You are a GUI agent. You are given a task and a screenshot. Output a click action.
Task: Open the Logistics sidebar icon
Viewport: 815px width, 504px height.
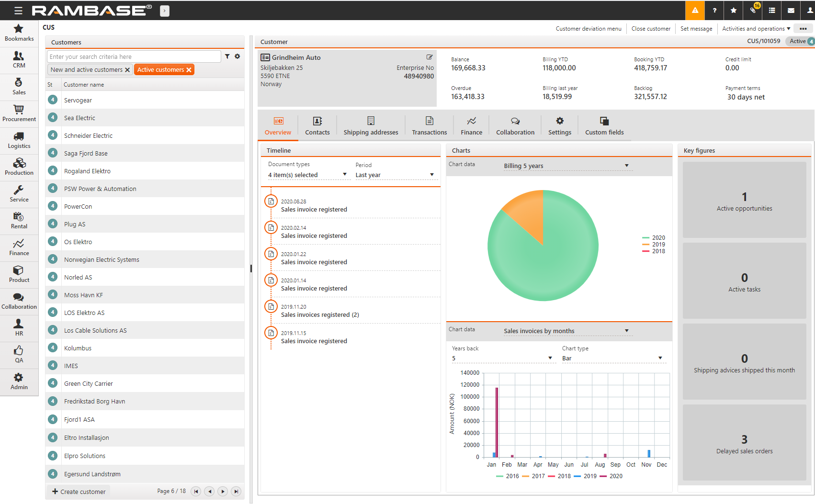(x=19, y=140)
